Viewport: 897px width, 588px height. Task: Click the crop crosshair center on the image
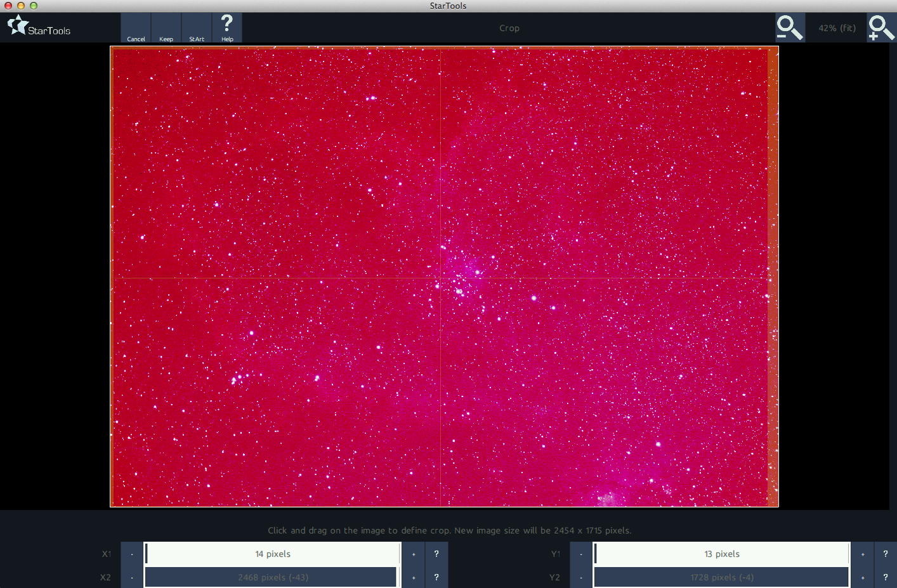(440, 277)
